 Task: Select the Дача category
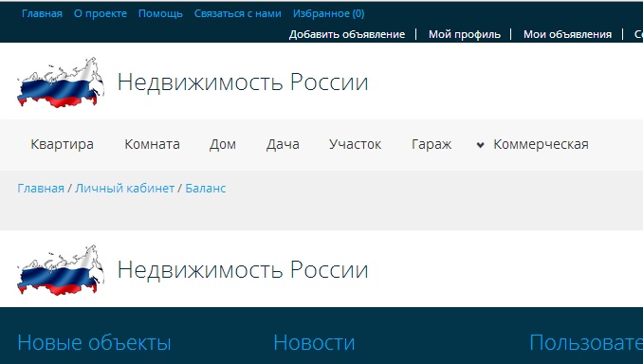(x=283, y=144)
